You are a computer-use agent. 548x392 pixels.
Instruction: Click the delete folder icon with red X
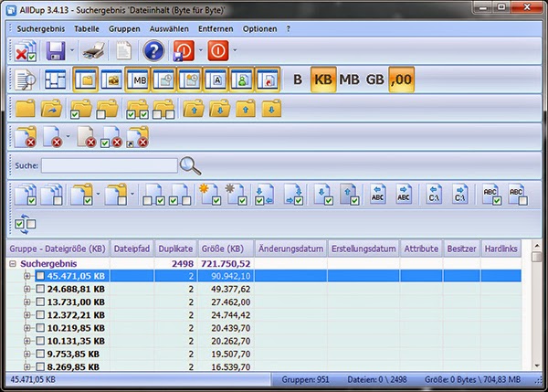coord(26,137)
